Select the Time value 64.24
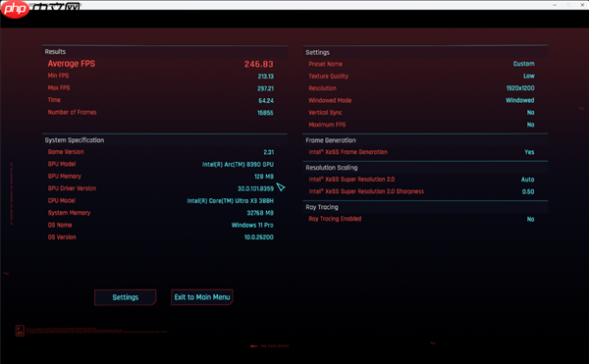 pyautogui.click(x=266, y=101)
